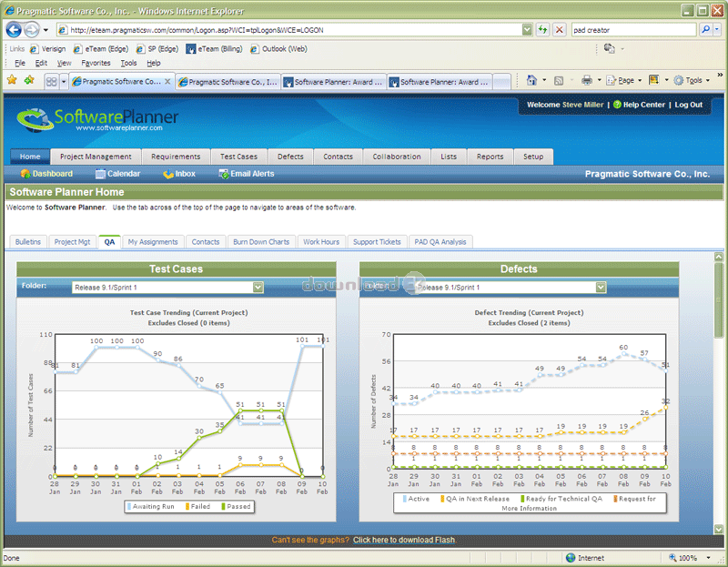The width and height of the screenshot is (728, 567).
Task: View the Support Tickets tab
Action: 377,242
